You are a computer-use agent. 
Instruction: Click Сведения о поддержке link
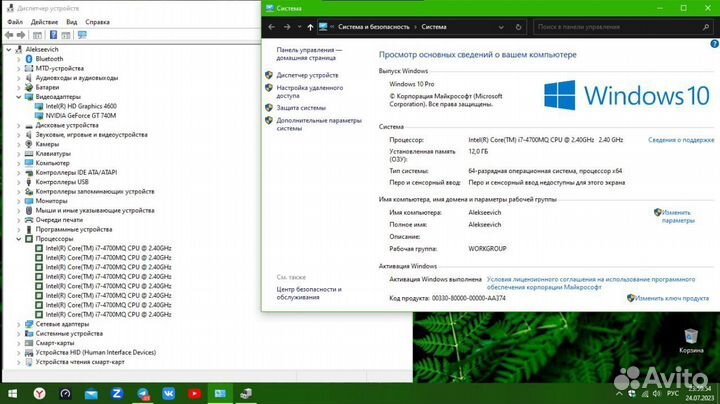[x=681, y=140]
